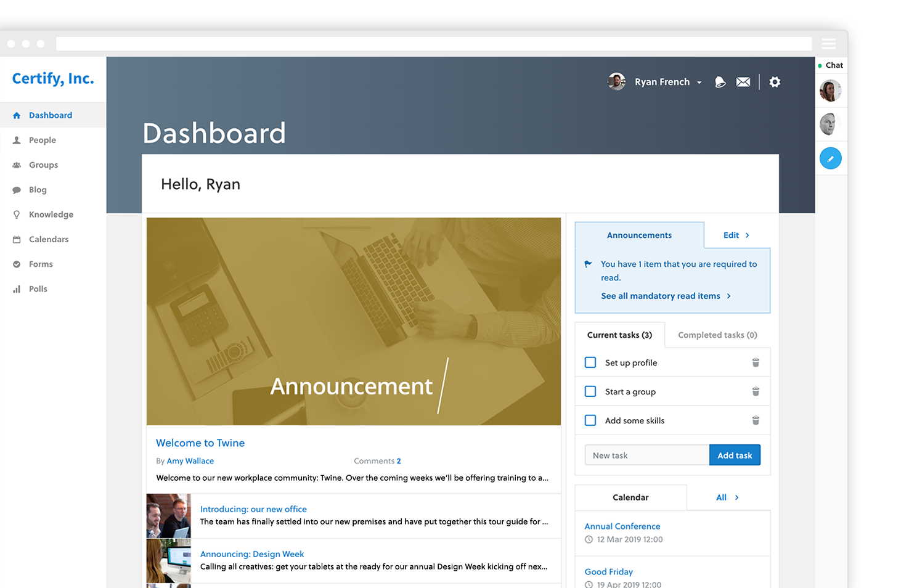Click the Knowledge lightbulb icon
909x588 pixels.
pos(17,214)
